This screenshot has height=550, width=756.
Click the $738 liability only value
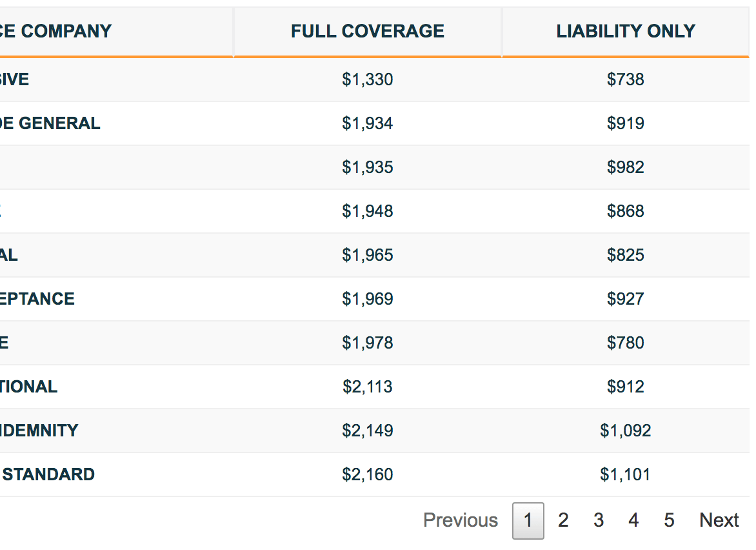pos(625,79)
